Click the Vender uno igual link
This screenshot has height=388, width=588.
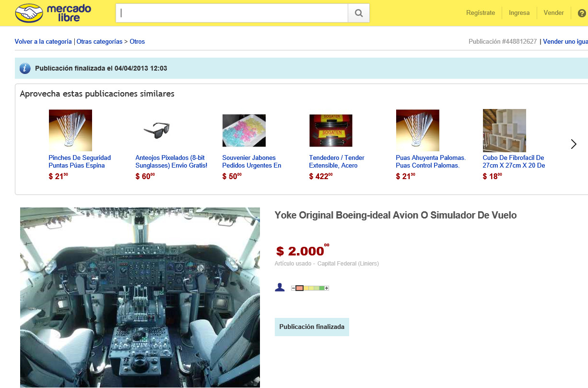[565, 42]
